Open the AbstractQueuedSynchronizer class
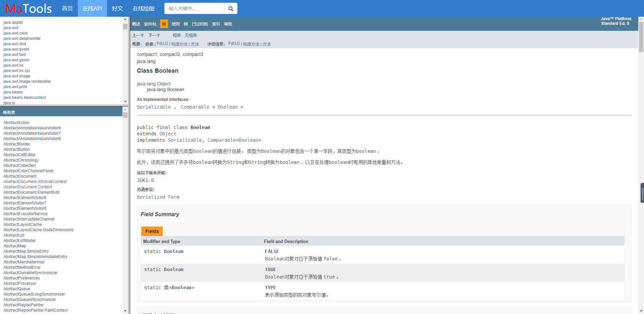This screenshot has width=644, height=314. (30, 300)
